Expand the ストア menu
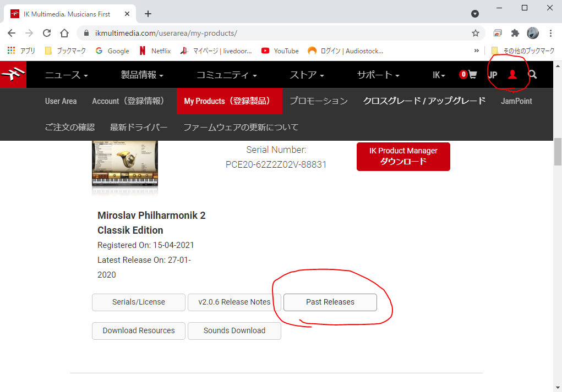Viewport: 562px width, 392px height. (x=307, y=75)
